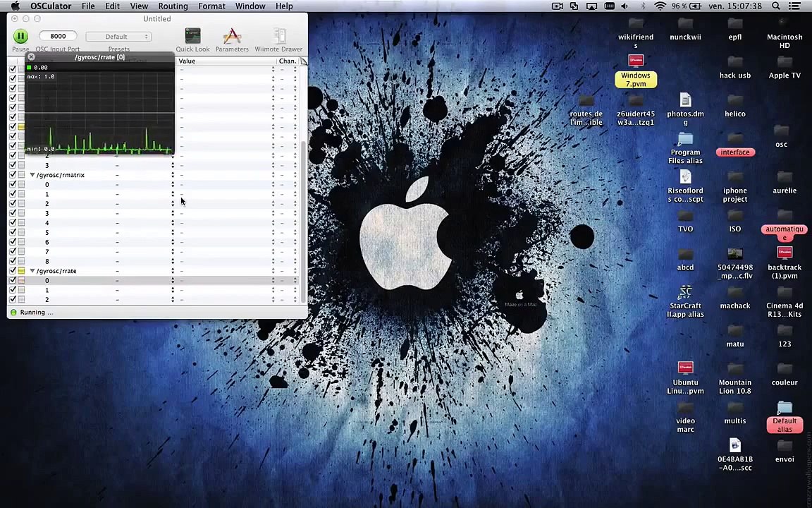Viewport: 812px width, 508px height.
Task: Uncheck the /gyrosc/rrate row checkbox
Action: pyautogui.click(x=13, y=271)
